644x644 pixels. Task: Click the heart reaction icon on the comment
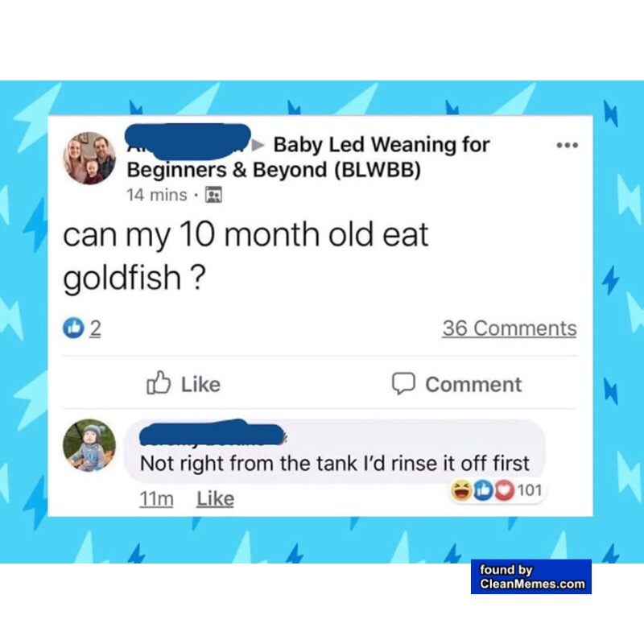(x=504, y=490)
